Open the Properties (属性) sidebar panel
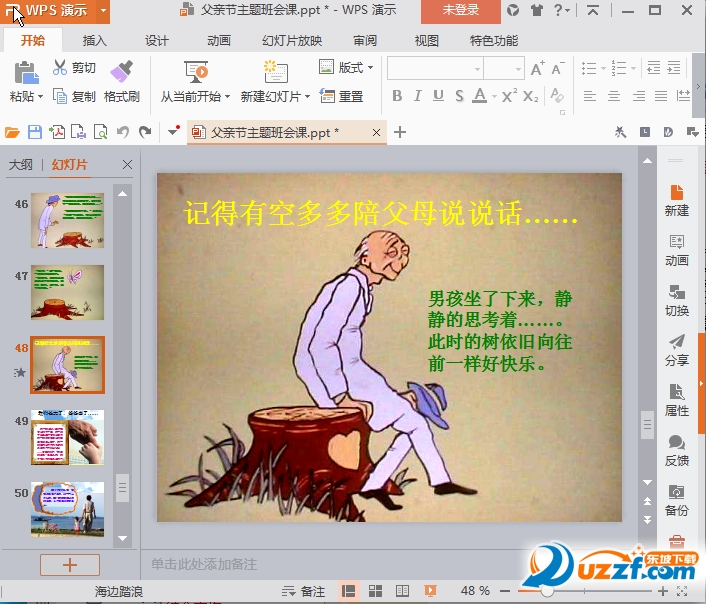Screen dimensions: 706x604 [677, 400]
